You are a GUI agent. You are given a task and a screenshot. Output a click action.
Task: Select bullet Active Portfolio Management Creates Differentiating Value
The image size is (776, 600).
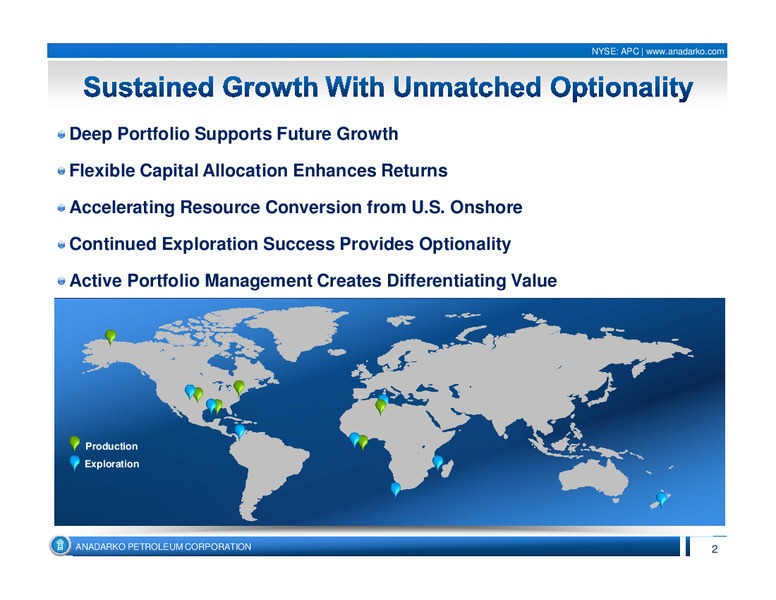(313, 280)
